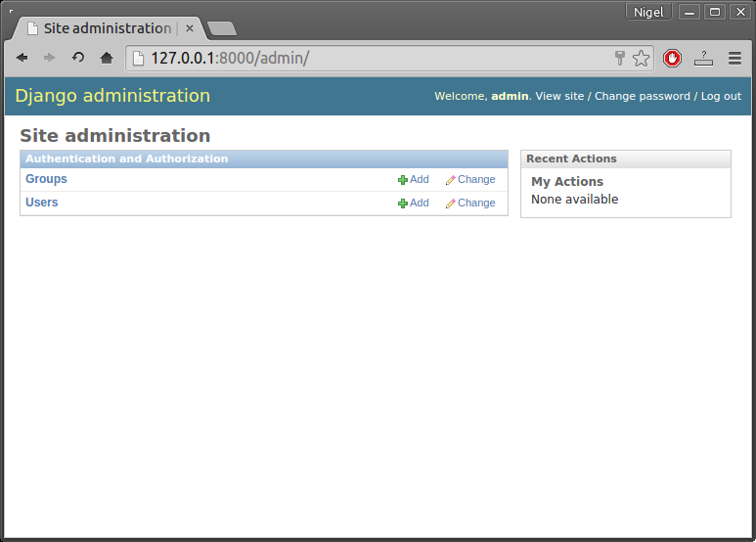Image resolution: width=756 pixels, height=542 pixels.
Task: Click the green plus beside Groups Add
Action: click(x=403, y=180)
